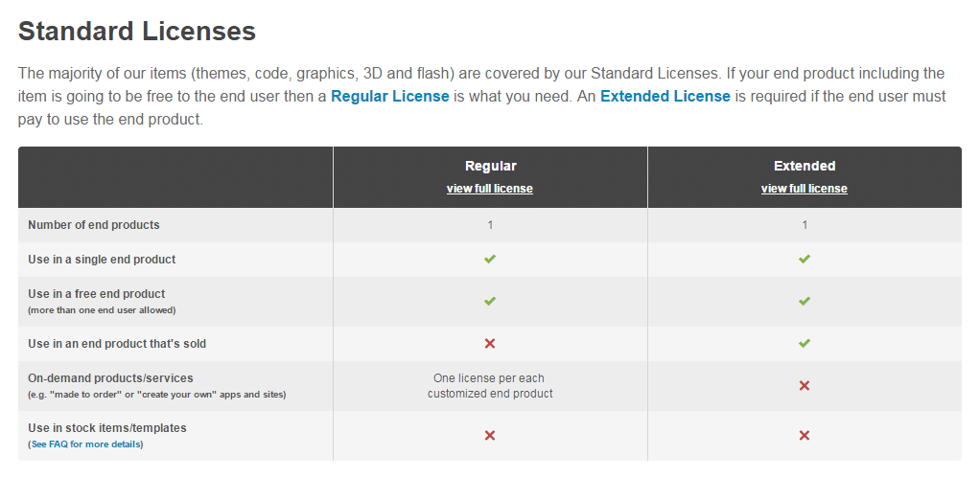Image resolution: width=980 pixels, height=478 pixels.
Task: Click 'view full license' under Regular
Action: (490, 189)
